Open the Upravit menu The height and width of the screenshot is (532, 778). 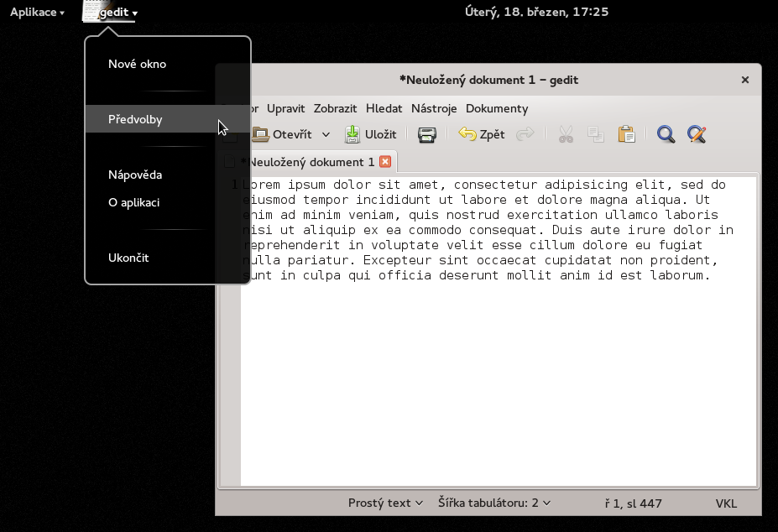(285, 109)
